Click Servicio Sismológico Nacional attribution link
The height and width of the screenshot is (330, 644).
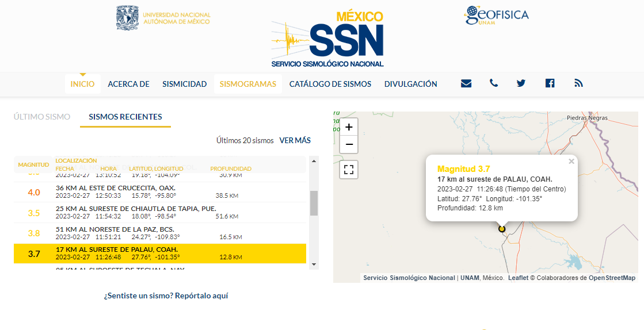coord(409,278)
